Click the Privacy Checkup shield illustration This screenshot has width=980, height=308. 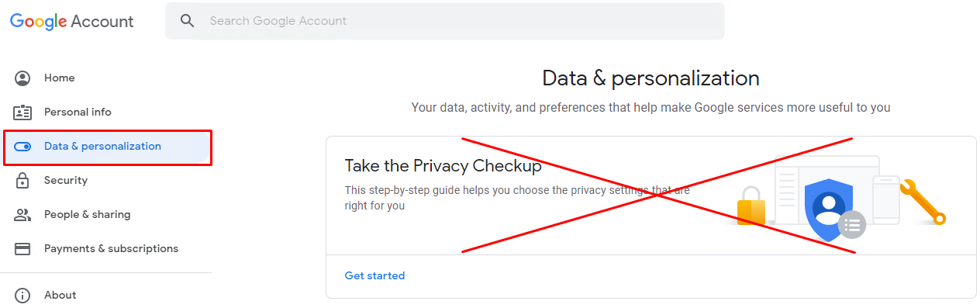(829, 209)
